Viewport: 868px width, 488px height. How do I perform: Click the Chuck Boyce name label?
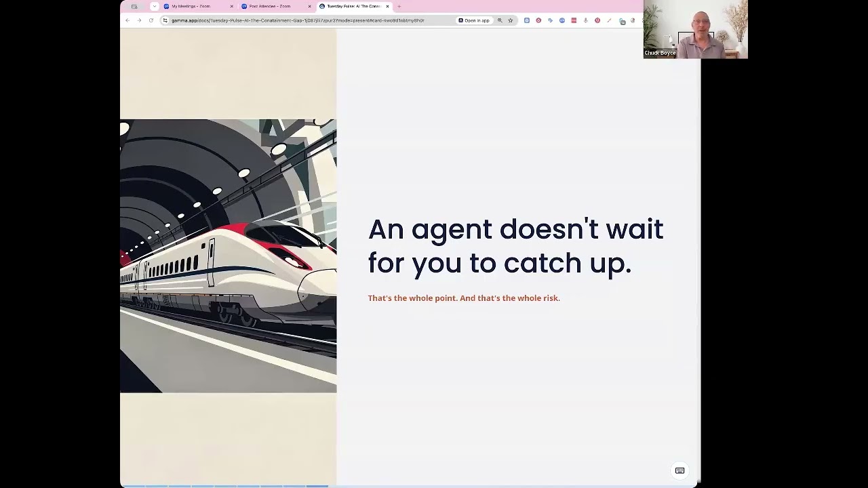tap(660, 53)
